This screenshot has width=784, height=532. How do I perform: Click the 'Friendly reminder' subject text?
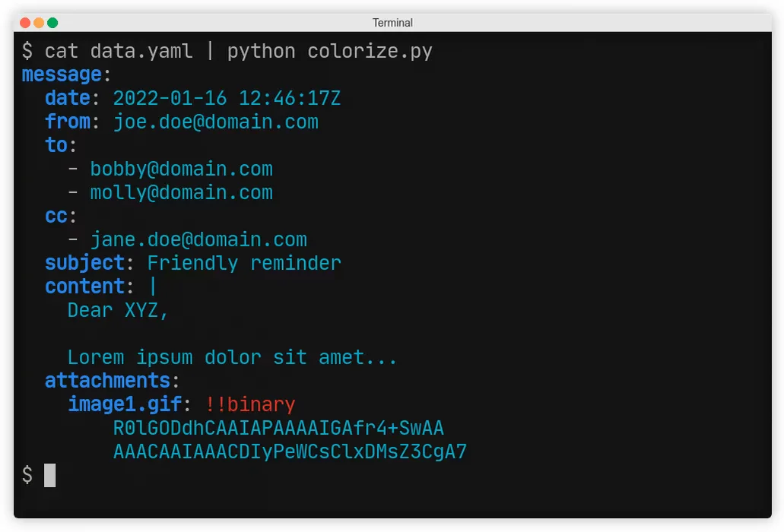tap(244, 263)
